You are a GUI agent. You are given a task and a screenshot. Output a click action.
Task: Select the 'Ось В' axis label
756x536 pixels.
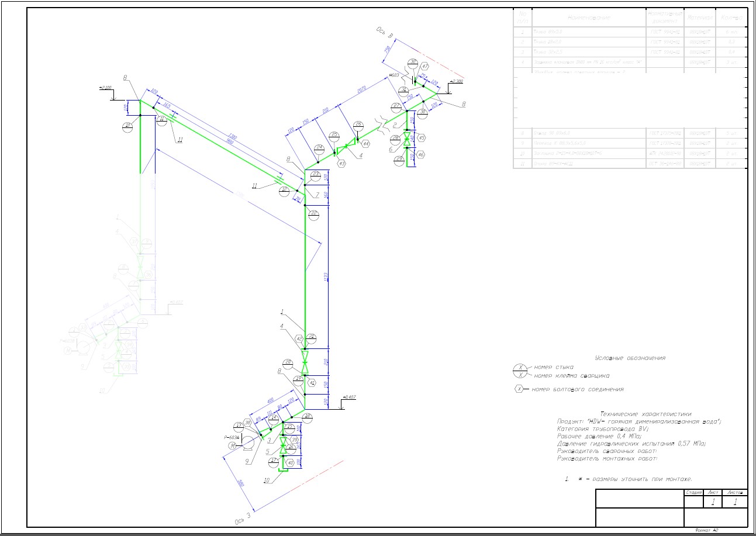(x=384, y=33)
